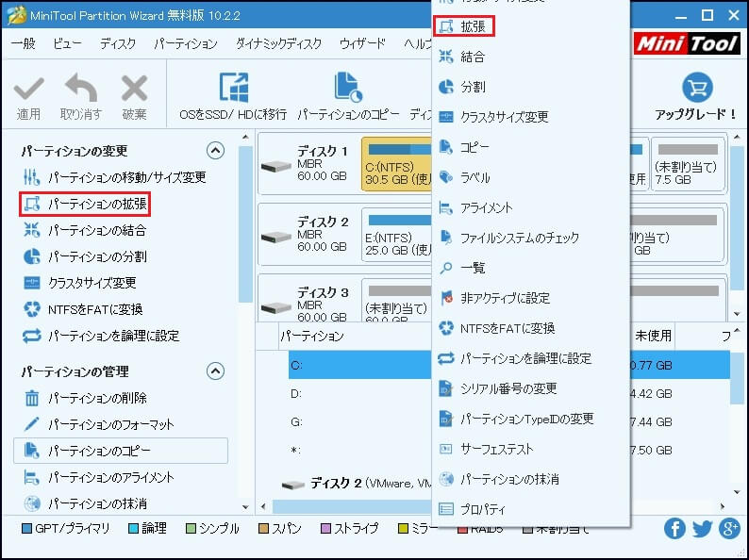Select the C:(NTFS) partition block on Disk 1
749x560 pixels.
coord(396,164)
